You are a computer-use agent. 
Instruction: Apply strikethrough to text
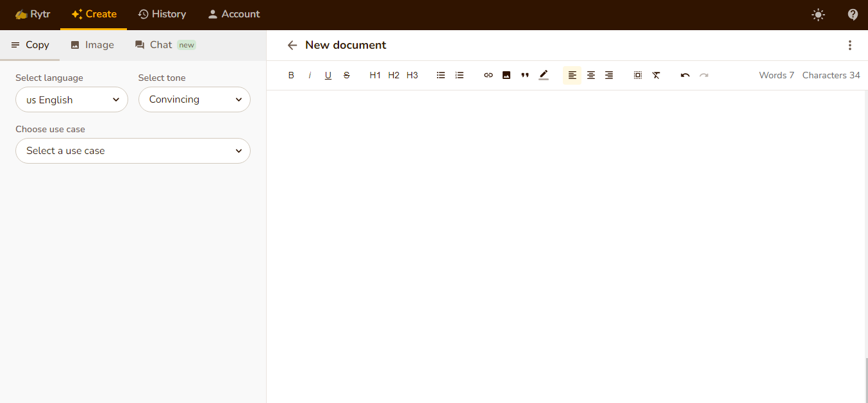tap(347, 75)
